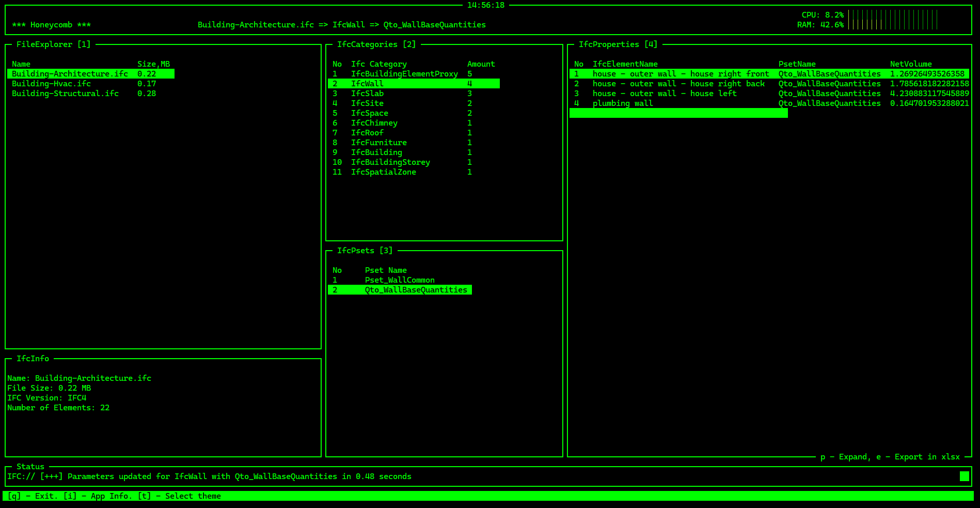Select the IfcBuilding category row

click(x=414, y=152)
